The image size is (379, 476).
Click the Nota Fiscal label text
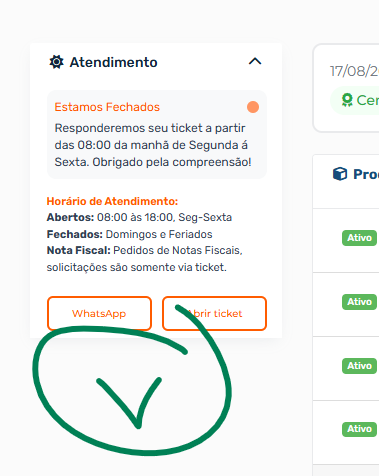(x=78, y=250)
